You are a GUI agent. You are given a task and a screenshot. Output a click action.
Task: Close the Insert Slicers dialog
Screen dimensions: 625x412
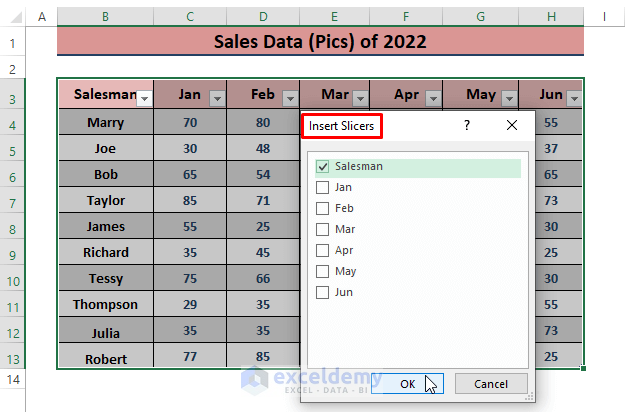coord(512,126)
